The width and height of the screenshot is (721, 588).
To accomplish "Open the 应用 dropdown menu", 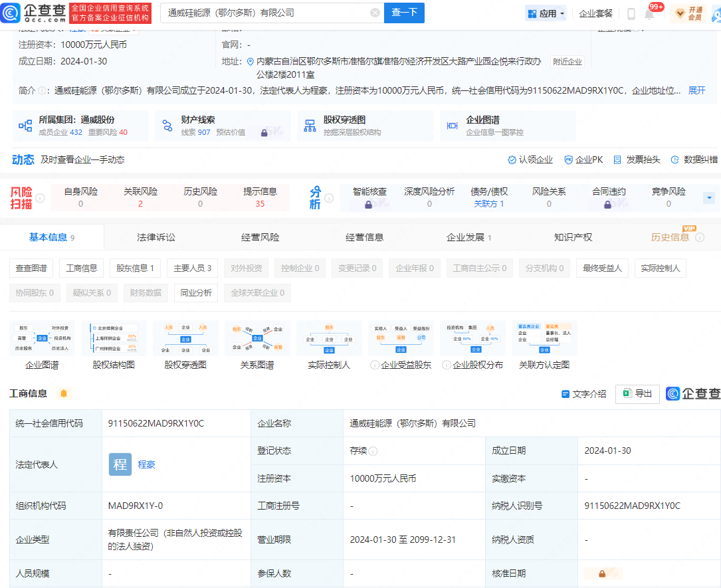I will (x=546, y=13).
